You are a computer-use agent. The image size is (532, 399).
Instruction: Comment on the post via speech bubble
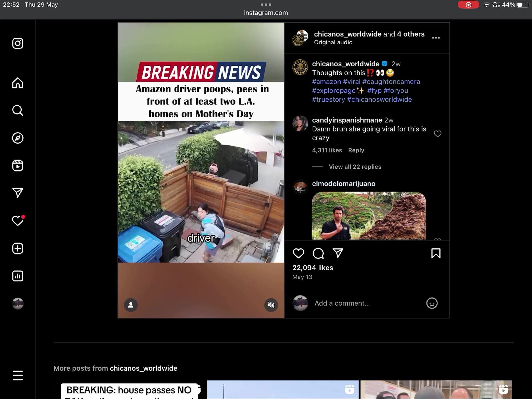tap(318, 253)
